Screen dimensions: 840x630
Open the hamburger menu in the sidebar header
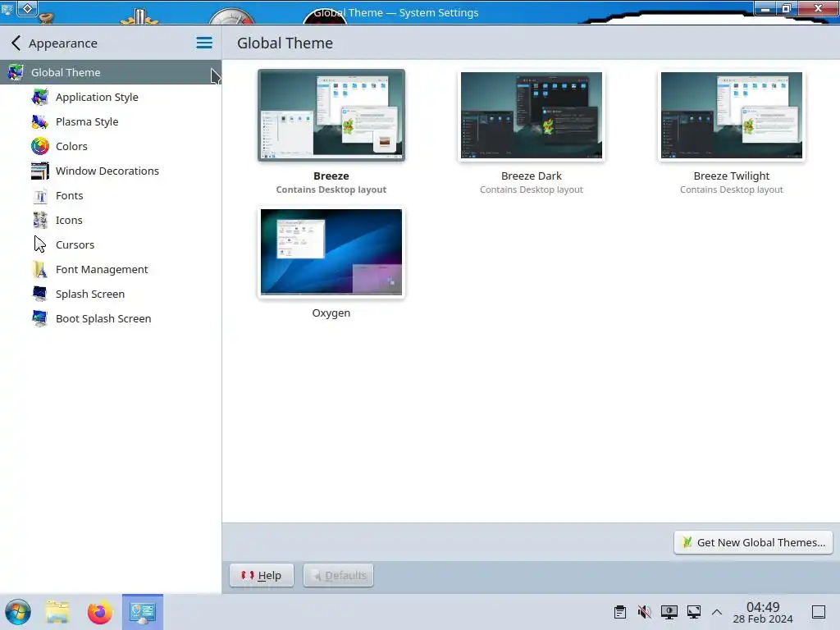coord(204,43)
